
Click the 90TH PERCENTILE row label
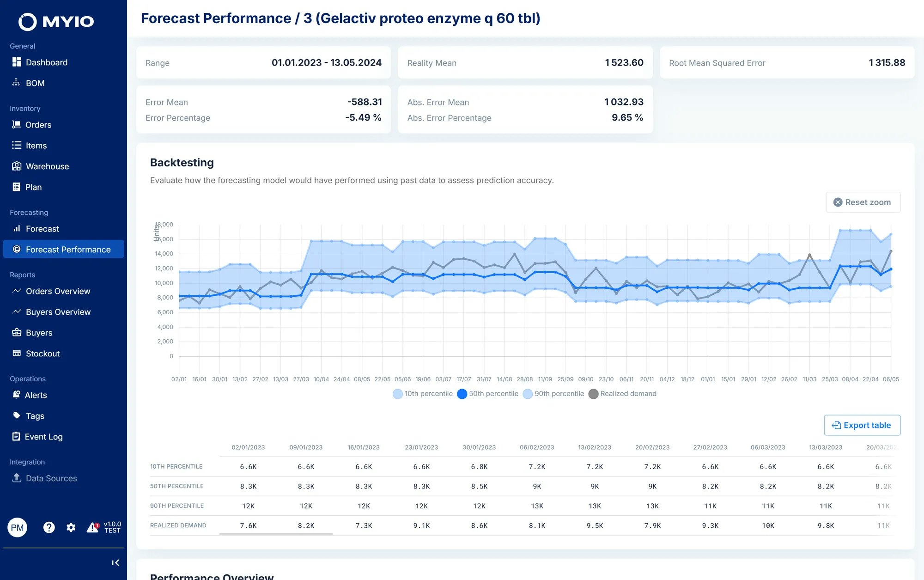(x=177, y=506)
